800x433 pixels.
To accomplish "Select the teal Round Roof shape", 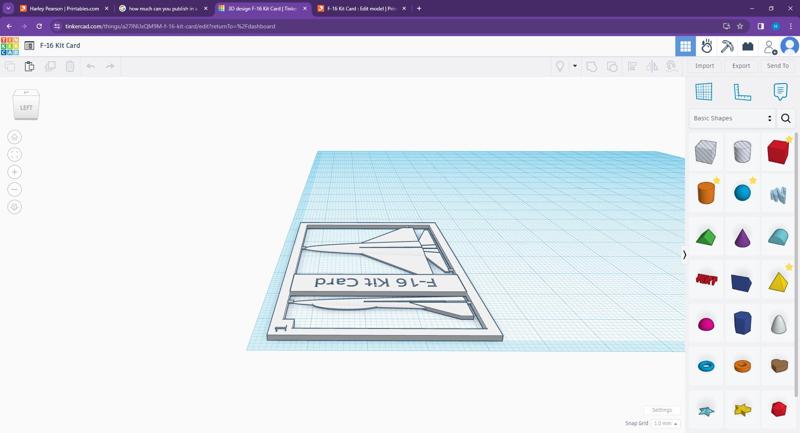I will 778,237.
